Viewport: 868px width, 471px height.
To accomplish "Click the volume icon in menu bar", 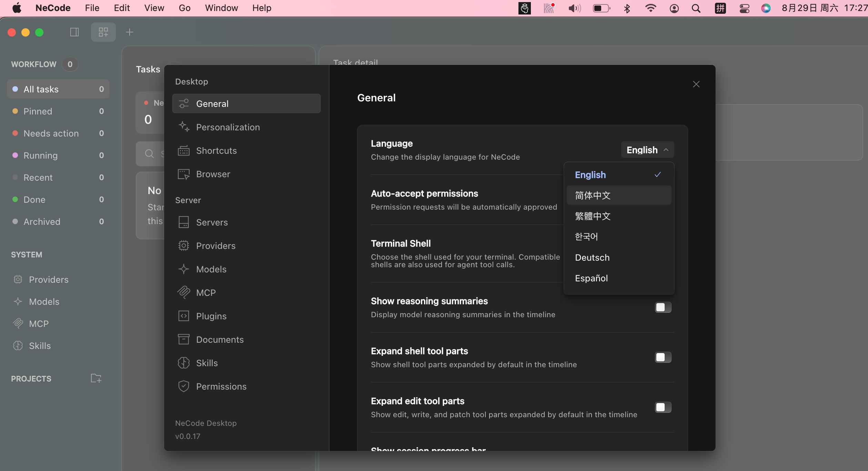I will [574, 8].
